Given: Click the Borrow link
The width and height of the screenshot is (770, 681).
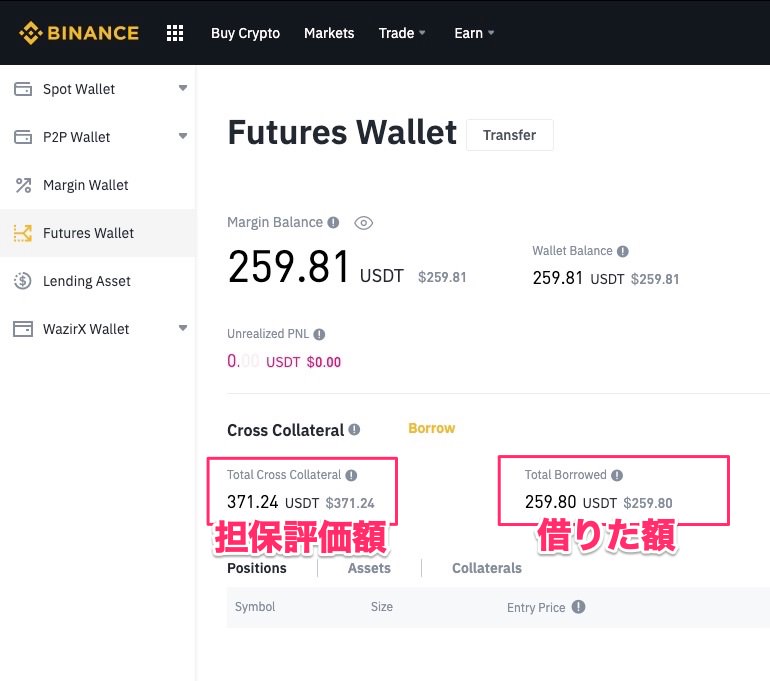Looking at the screenshot, I should [431, 428].
